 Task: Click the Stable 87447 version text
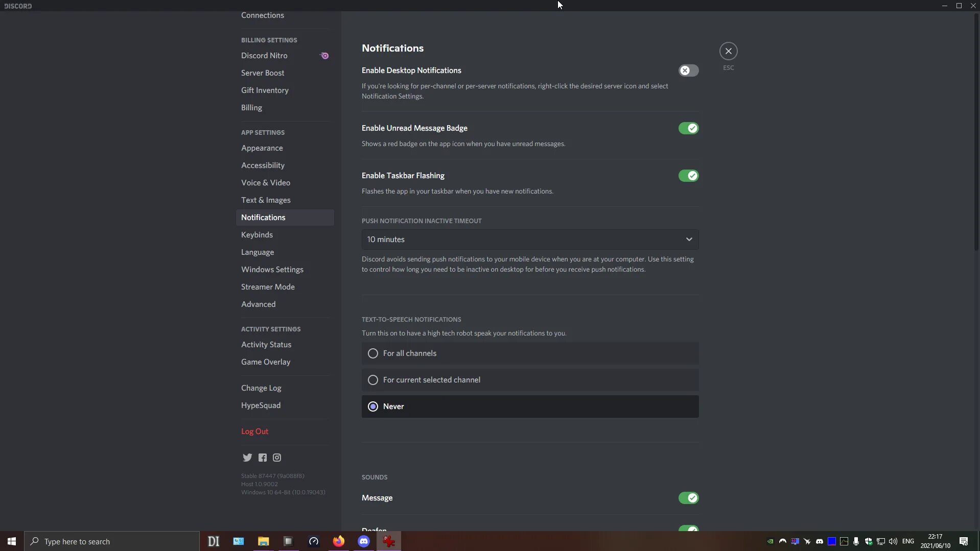coord(272,476)
